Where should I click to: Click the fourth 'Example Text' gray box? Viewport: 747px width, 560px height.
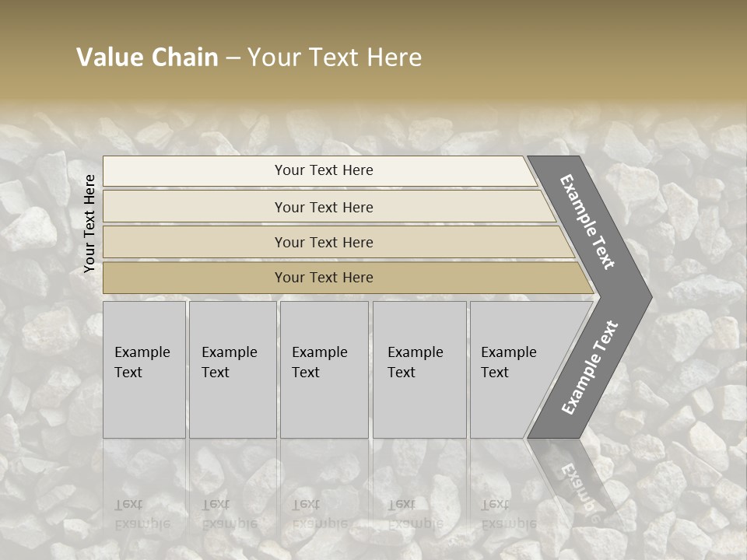(419, 369)
